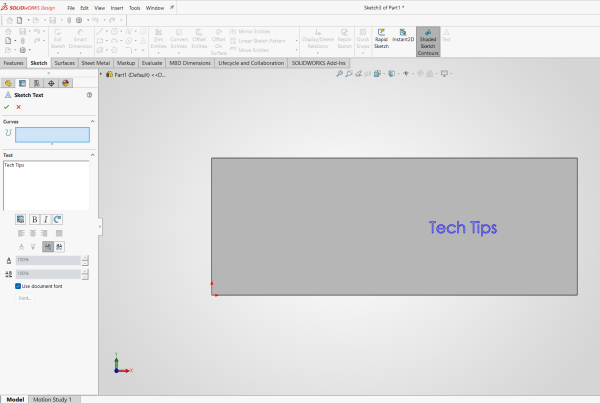The height and width of the screenshot is (403, 600).
Task: Click inside the Tech Tips text box
Action: (46, 185)
